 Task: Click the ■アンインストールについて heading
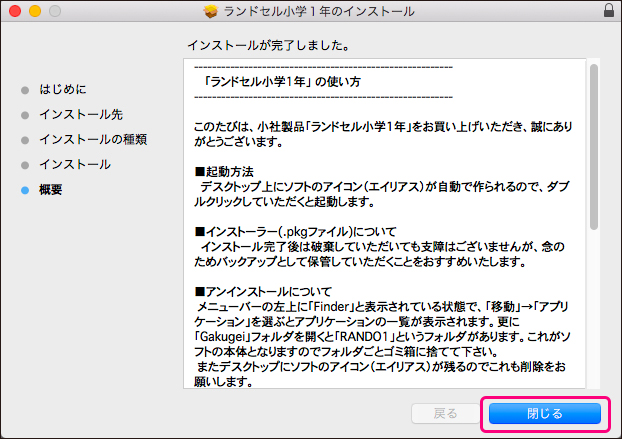point(263,292)
